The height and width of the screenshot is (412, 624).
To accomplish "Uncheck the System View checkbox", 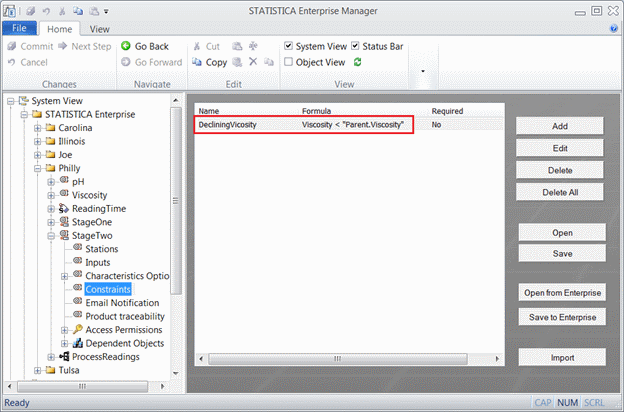I will [x=289, y=46].
